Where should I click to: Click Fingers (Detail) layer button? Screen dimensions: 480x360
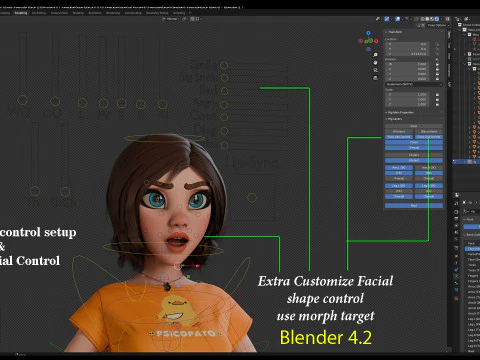(414, 160)
